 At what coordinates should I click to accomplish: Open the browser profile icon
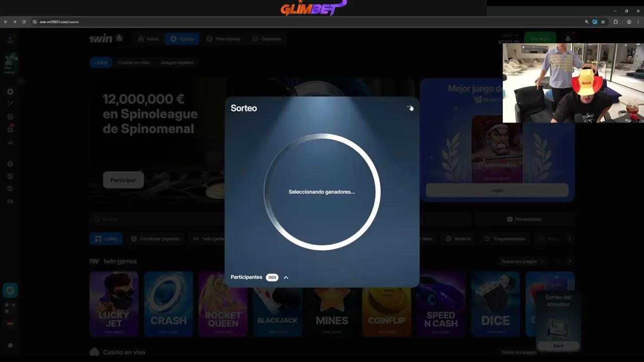629,22
